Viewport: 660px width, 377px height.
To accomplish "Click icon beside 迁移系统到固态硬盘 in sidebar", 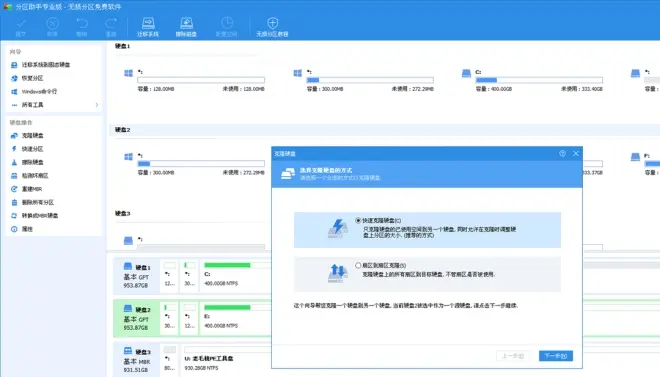I will pos(14,65).
